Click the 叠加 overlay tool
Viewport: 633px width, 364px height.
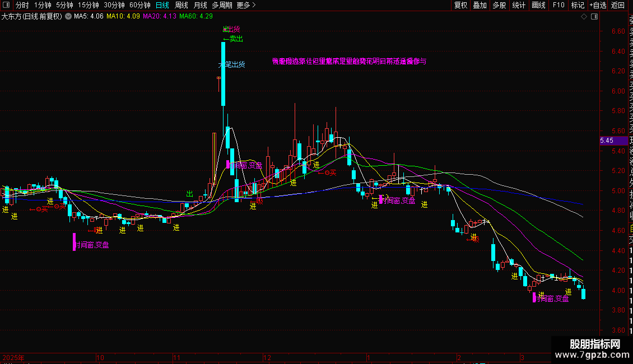(480, 5)
